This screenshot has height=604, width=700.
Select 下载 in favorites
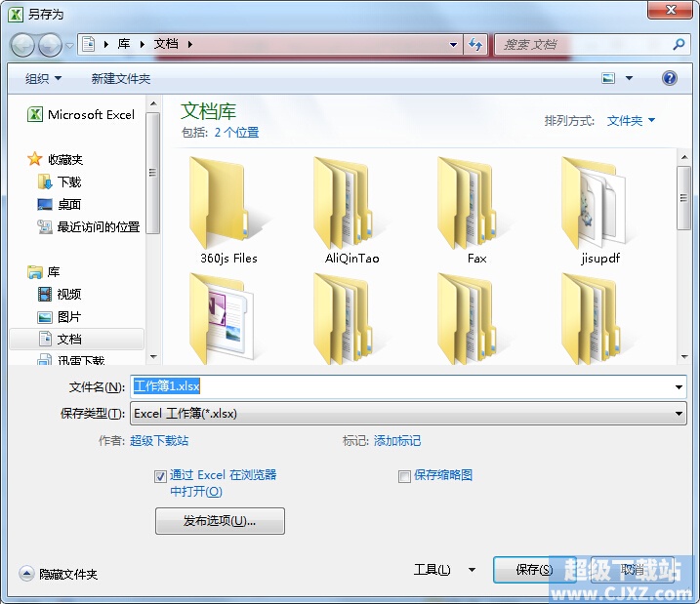[60, 182]
